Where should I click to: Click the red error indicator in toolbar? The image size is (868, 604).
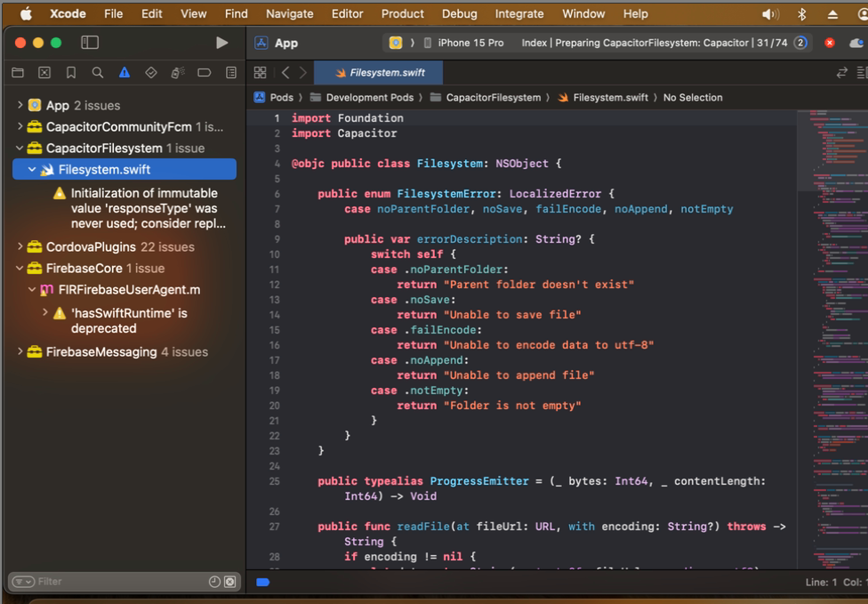tap(829, 43)
